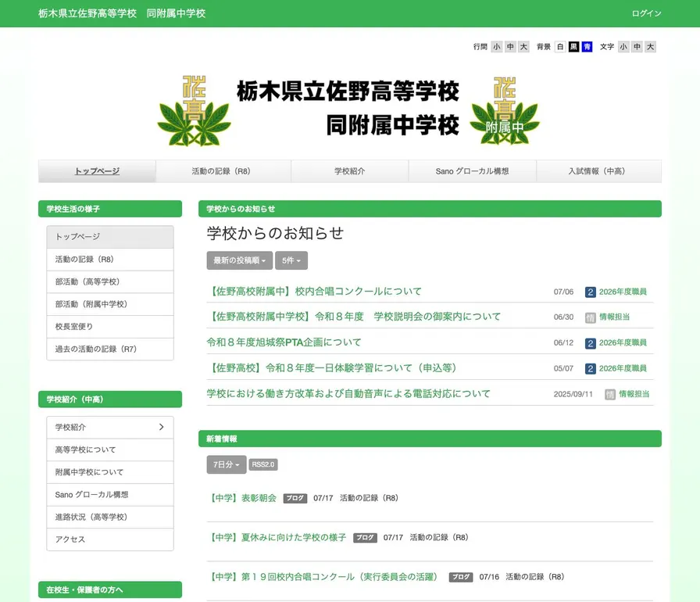The width and height of the screenshot is (700, 602).
Task: Select 部活動（附属中学校） in sidebar
Action: (x=110, y=304)
